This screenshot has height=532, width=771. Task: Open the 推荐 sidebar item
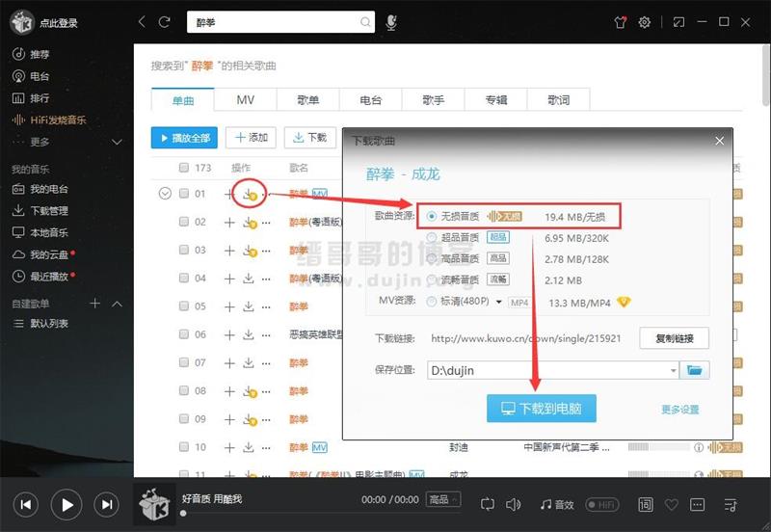coord(31,54)
